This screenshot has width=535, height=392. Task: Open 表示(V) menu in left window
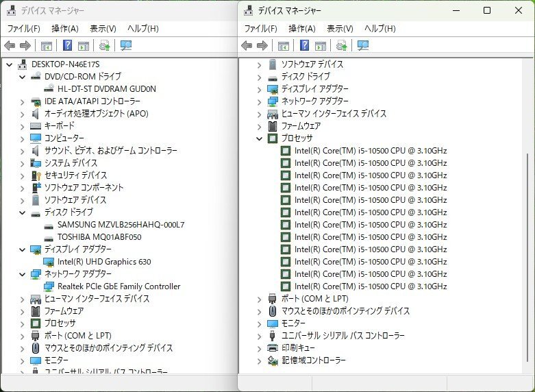[103, 28]
